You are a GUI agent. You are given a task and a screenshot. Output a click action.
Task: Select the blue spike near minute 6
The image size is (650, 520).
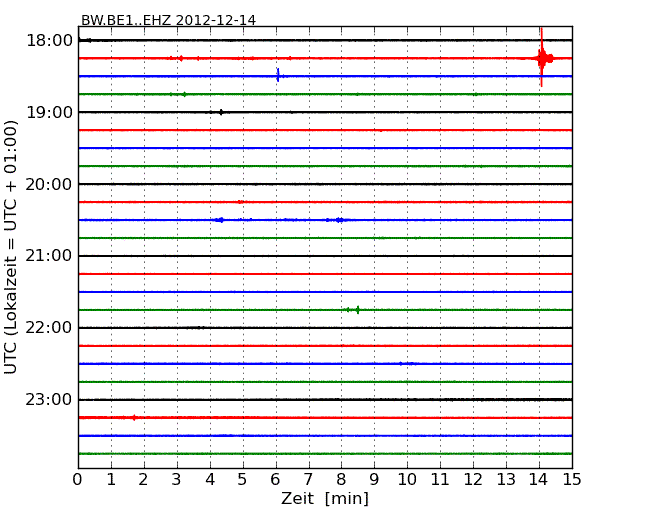pyautogui.click(x=278, y=75)
